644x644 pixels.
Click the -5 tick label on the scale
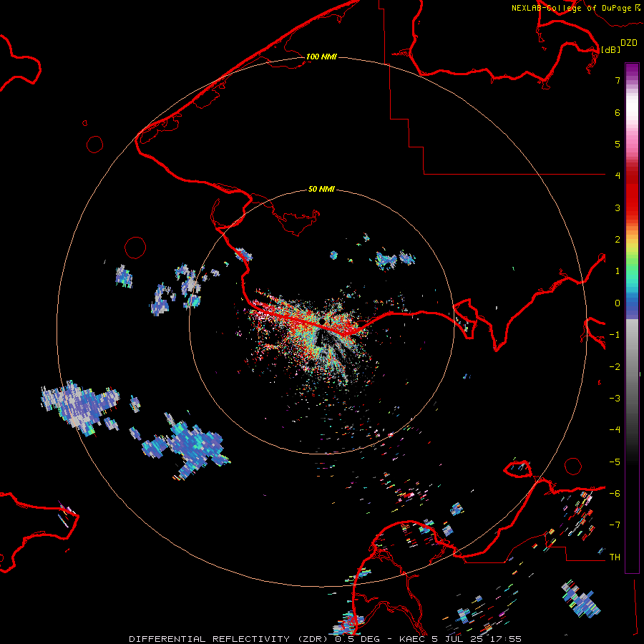coord(615,462)
